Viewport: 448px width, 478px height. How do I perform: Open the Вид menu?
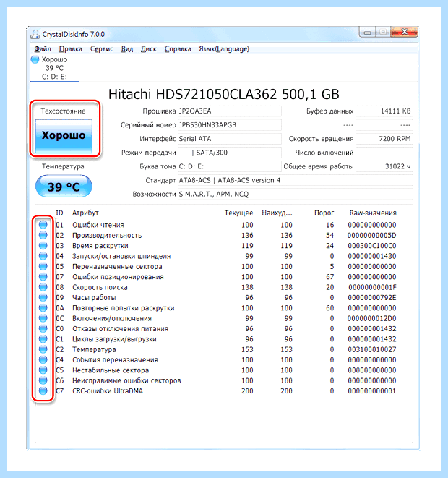(x=127, y=48)
